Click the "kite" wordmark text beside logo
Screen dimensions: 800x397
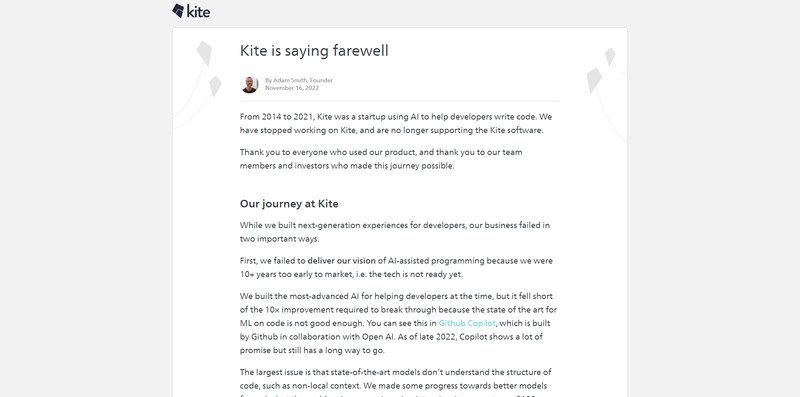(x=198, y=12)
